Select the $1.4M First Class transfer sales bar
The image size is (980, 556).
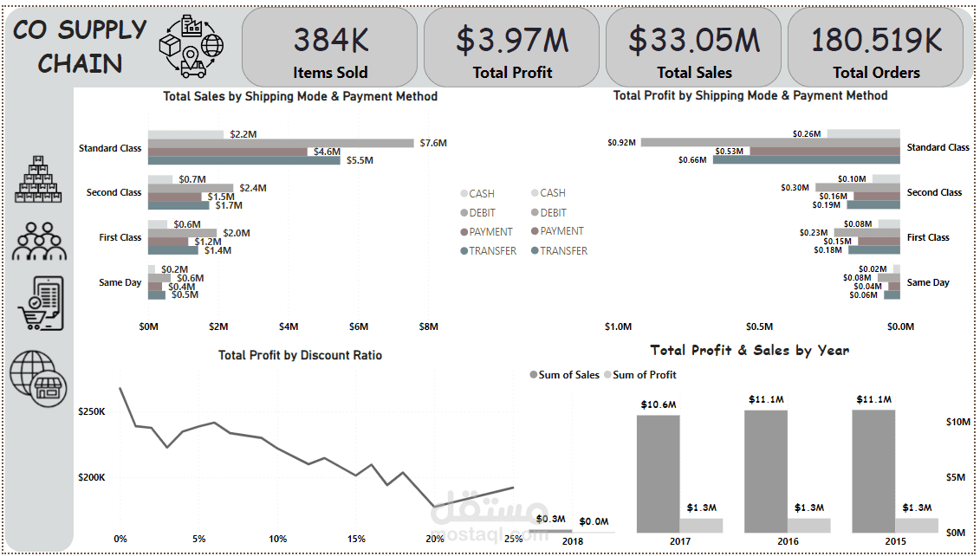(x=173, y=250)
